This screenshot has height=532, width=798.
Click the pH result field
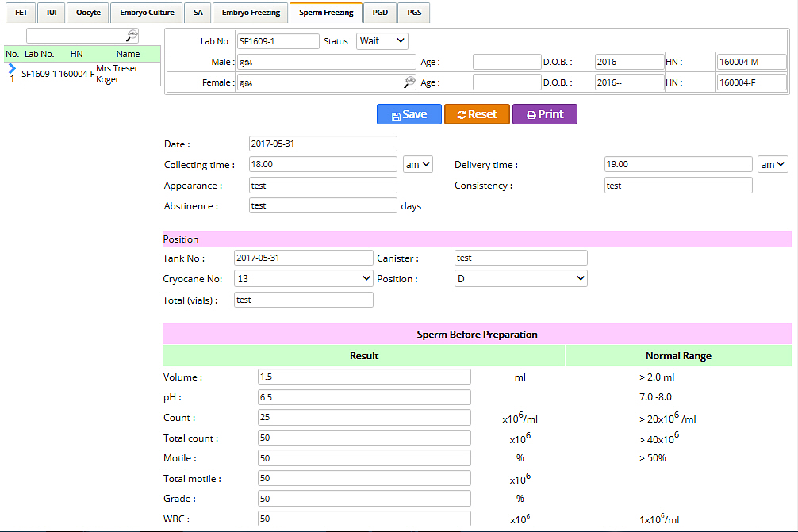coord(364,397)
